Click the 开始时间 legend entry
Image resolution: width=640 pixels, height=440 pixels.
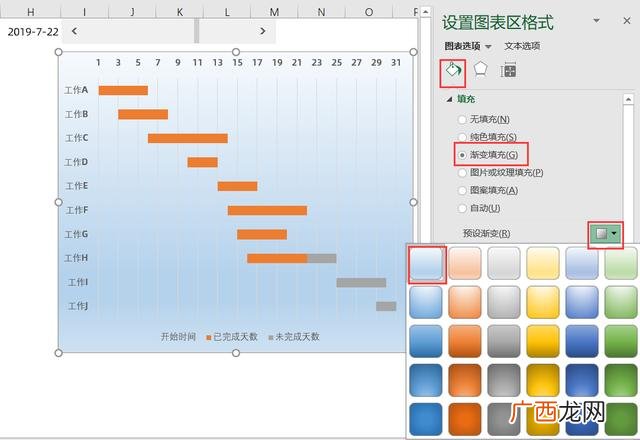pos(178,337)
